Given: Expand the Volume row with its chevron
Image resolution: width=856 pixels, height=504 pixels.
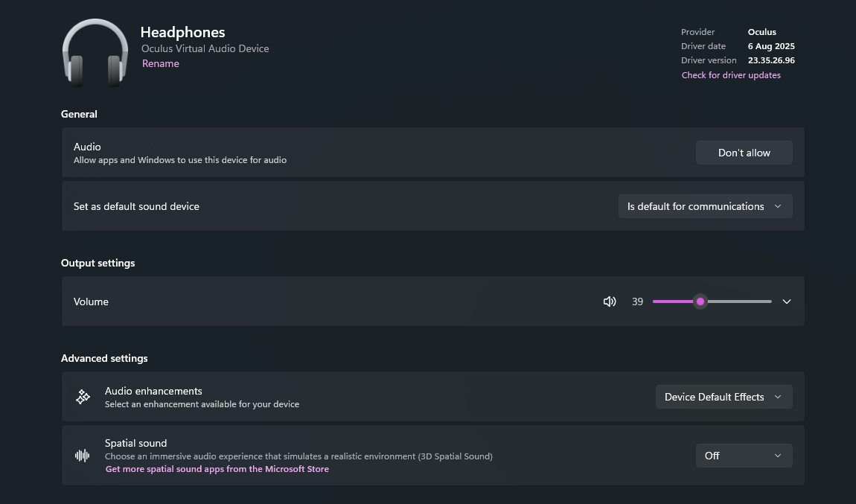Looking at the screenshot, I should coord(787,302).
